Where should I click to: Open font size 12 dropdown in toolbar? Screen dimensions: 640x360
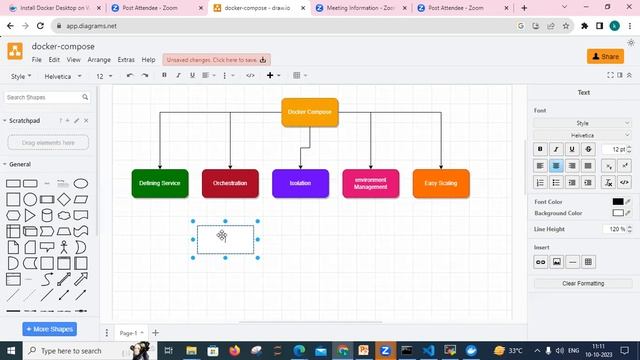pos(104,76)
